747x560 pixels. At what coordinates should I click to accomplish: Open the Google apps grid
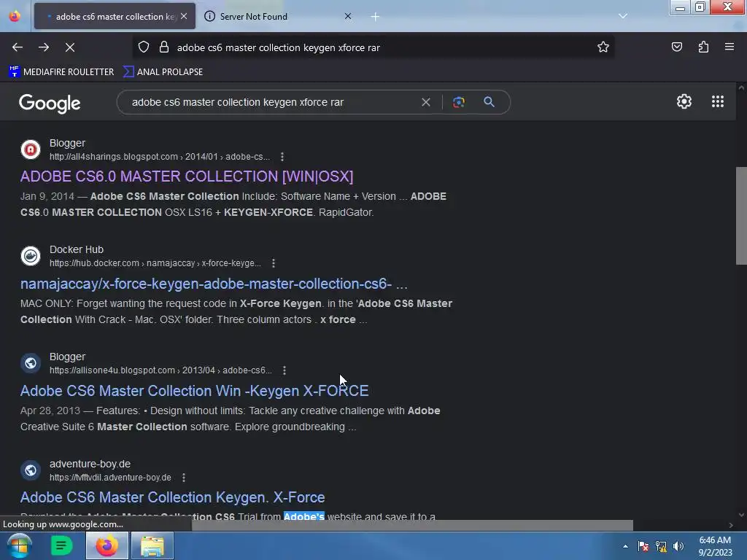click(x=718, y=101)
